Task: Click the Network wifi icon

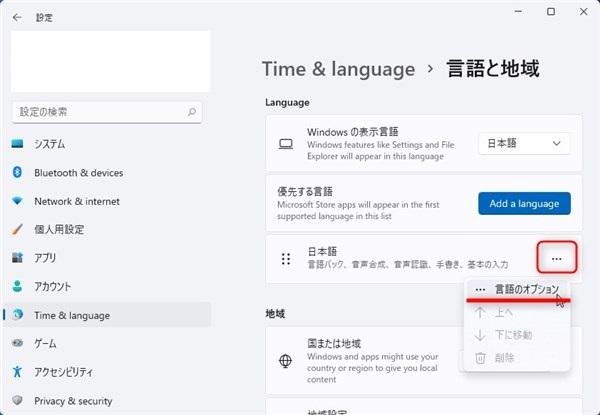Action: point(17,201)
